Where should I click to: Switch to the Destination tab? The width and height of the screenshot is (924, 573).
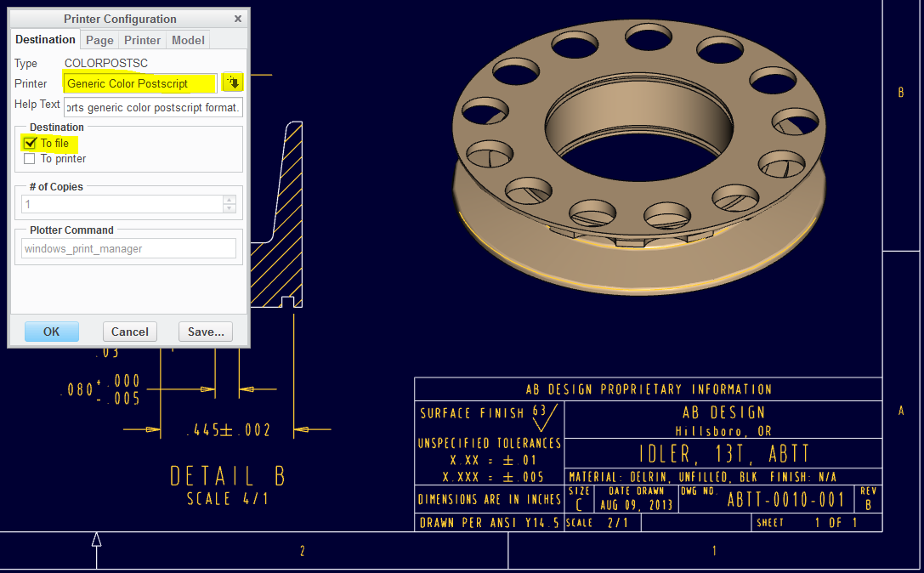pos(45,39)
